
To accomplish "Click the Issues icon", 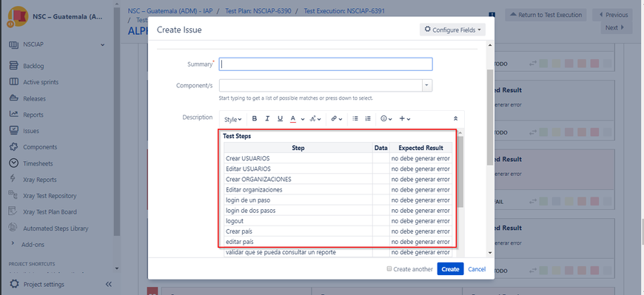I will (x=13, y=130).
